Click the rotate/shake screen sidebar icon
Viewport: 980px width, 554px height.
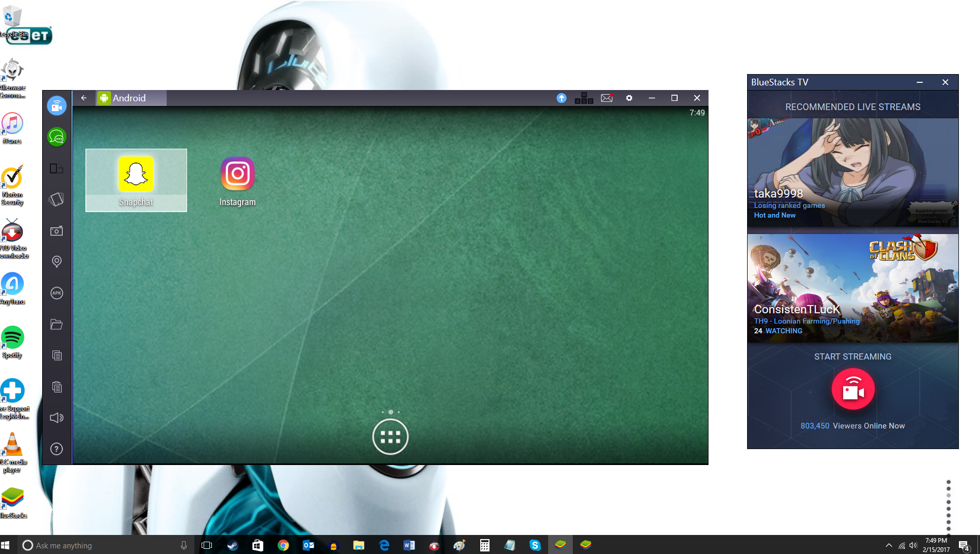(x=57, y=200)
